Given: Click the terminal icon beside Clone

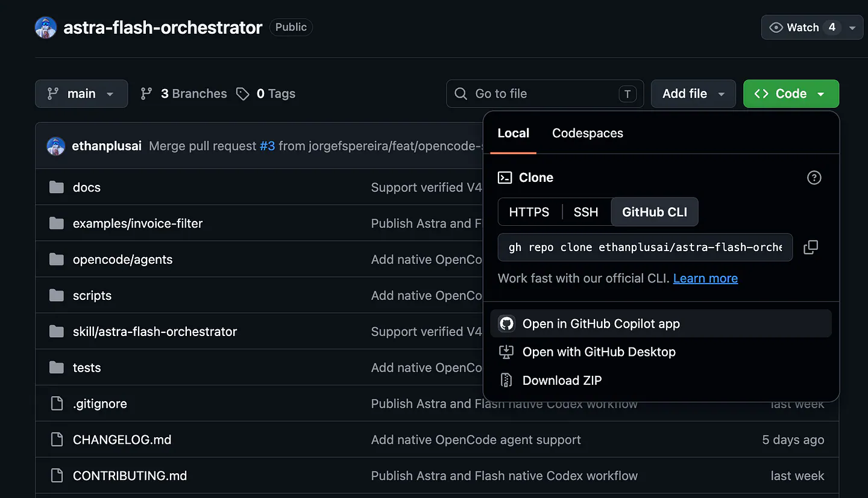Looking at the screenshot, I should (505, 178).
